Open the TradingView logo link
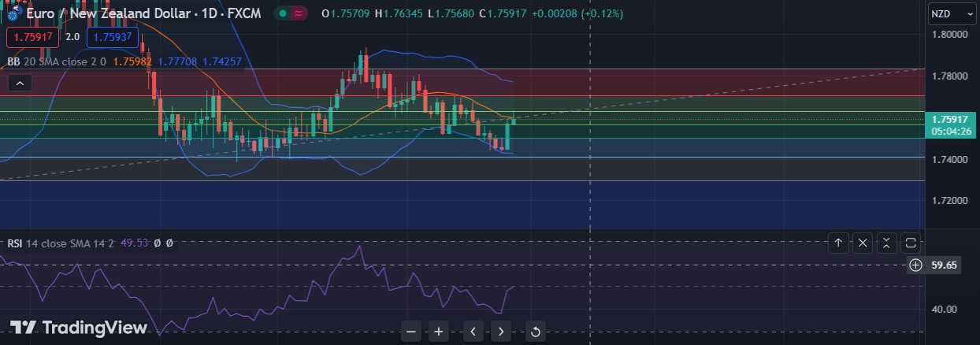The height and width of the screenshot is (345, 980). coord(78,328)
